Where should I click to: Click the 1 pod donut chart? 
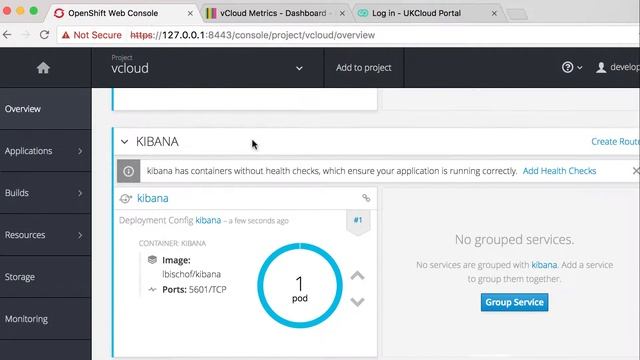tap(300, 286)
